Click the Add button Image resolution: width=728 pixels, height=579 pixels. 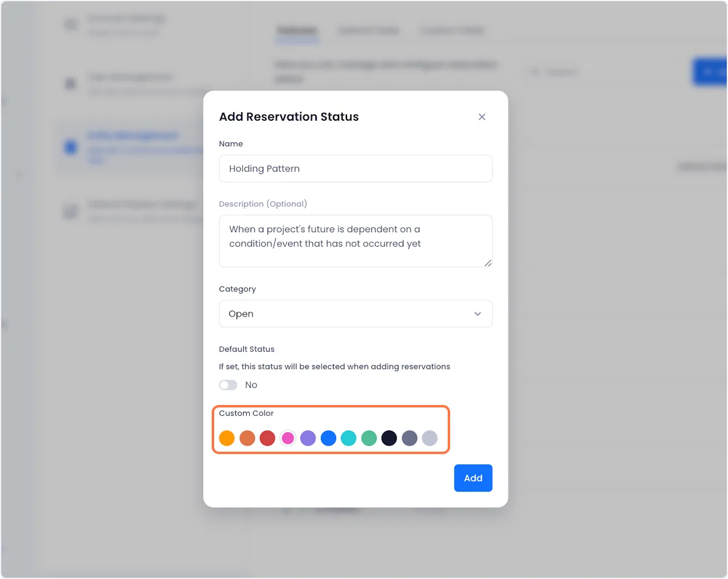coord(473,478)
